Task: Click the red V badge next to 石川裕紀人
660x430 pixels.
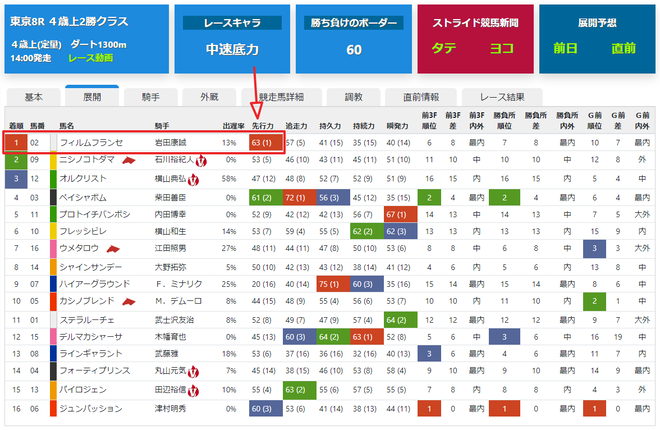Action: [201, 161]
